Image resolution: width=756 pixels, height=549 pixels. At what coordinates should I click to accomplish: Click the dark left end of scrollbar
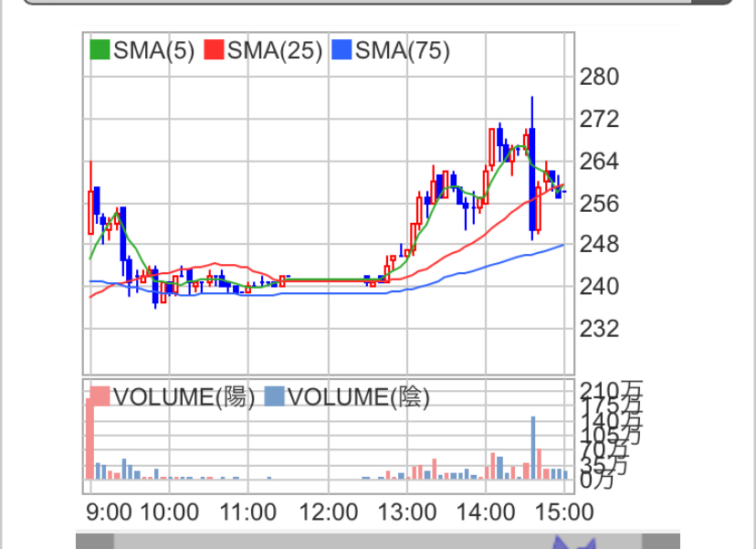pyautogui.click(x=94, y=542)
